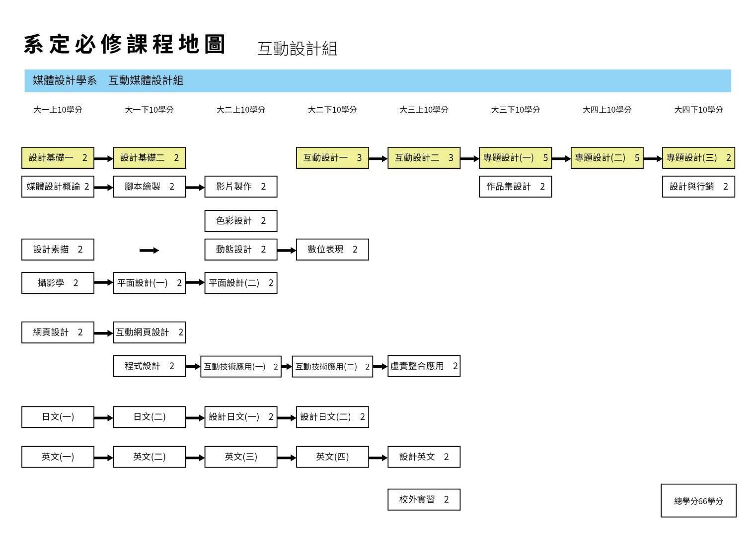Click the arrow between 網頁設計 and 互動網頁設計
Image resolution: width=756 pixels, height=534 pixels.
103,333
